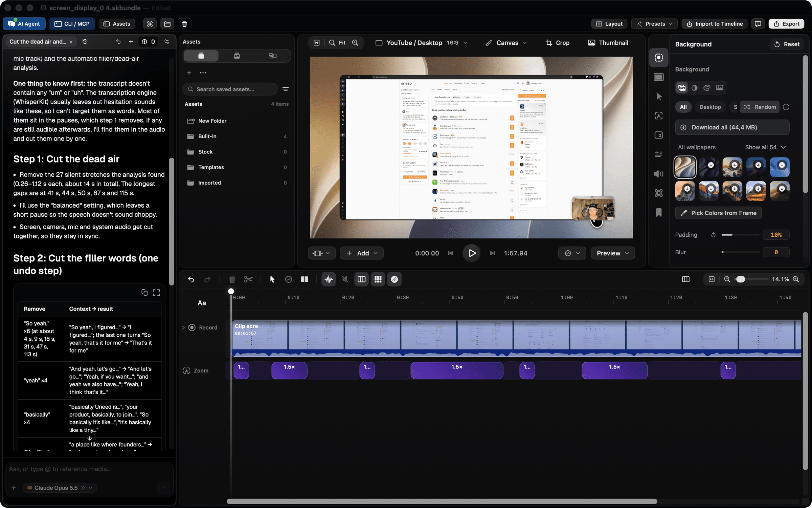Click Pick Colors from Frame button
This screenshot has width=812, height=508.
click(x=718, y=213)
